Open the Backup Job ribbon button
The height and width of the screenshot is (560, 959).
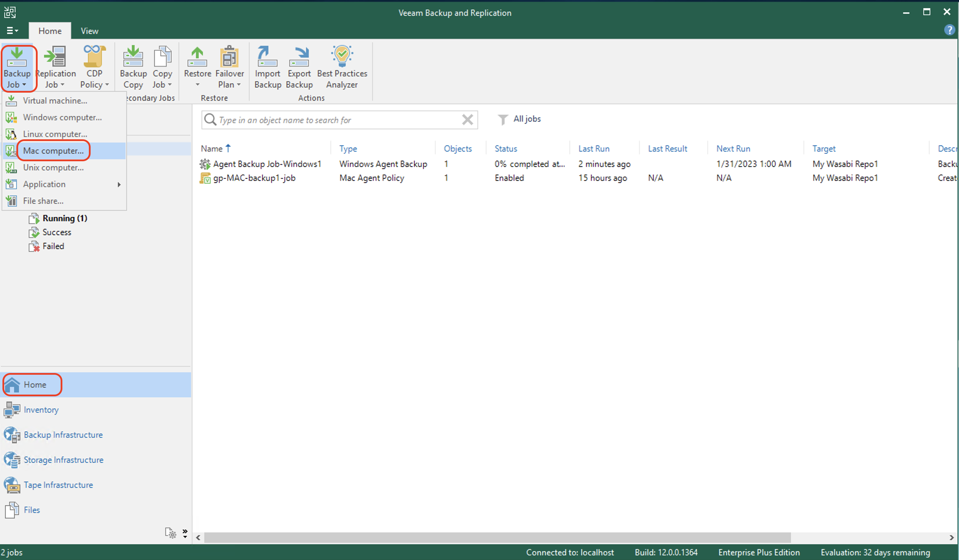(x=17, y=68)
